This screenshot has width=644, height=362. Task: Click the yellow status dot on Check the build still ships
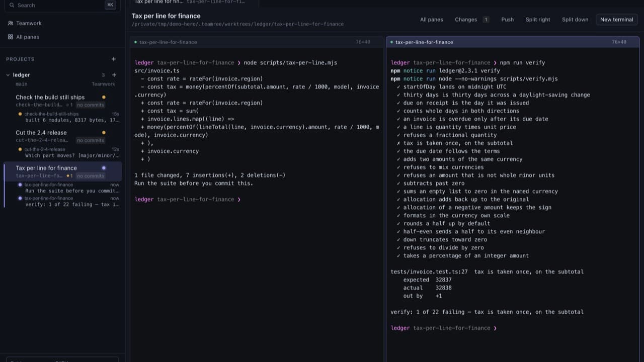(104, 97)
